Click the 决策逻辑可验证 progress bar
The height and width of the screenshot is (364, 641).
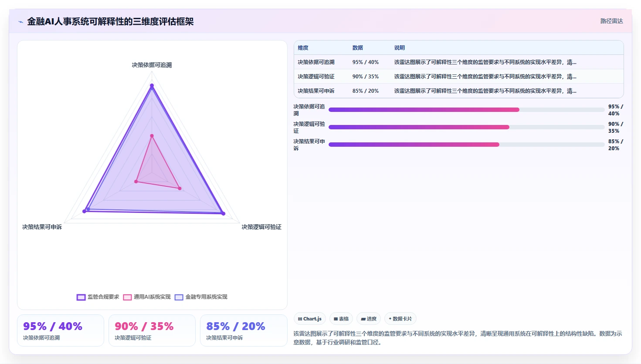tap(467, 127)
